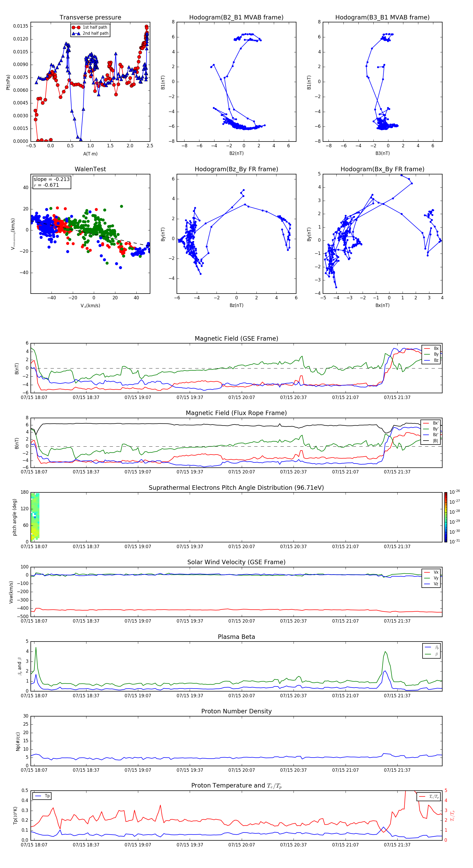Select the "2nd half path" legend entry

(x=90, y=33)
